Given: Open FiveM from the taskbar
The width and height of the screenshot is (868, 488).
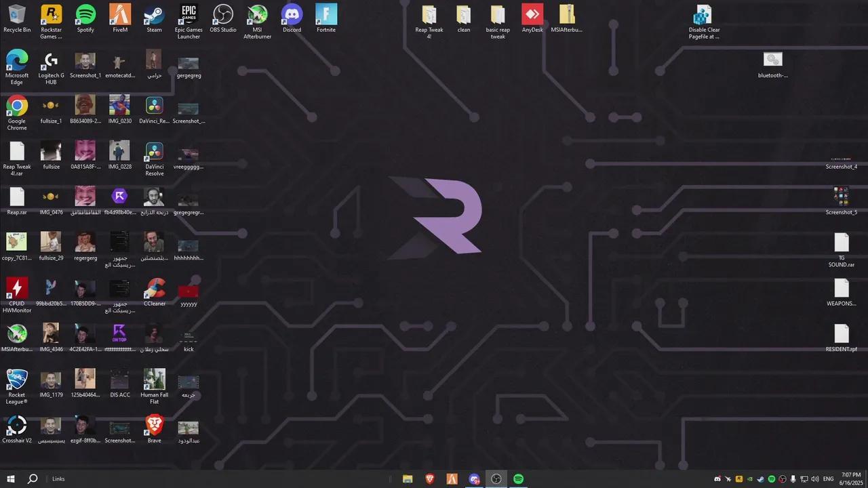Looking at the screenshot, I should (452, 479).
